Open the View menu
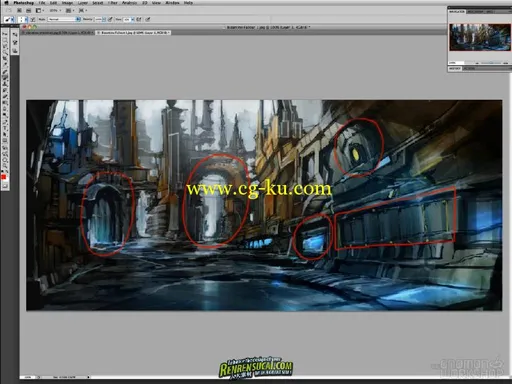 156,3
